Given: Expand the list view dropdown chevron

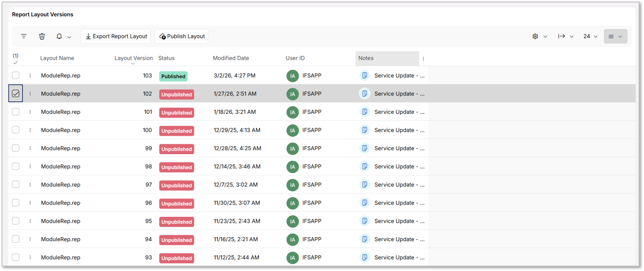Looking at the screenshot, I should coord(620,37).
